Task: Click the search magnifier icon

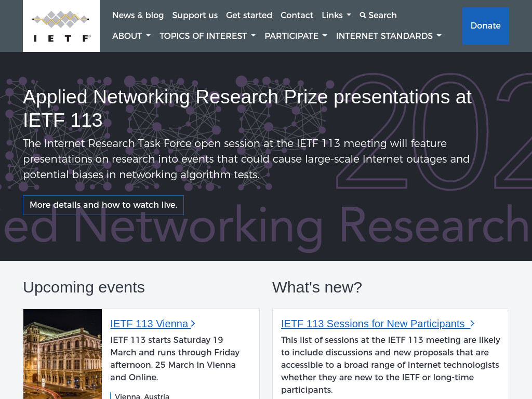Action: pyautogui.click(x=363, y=15)
